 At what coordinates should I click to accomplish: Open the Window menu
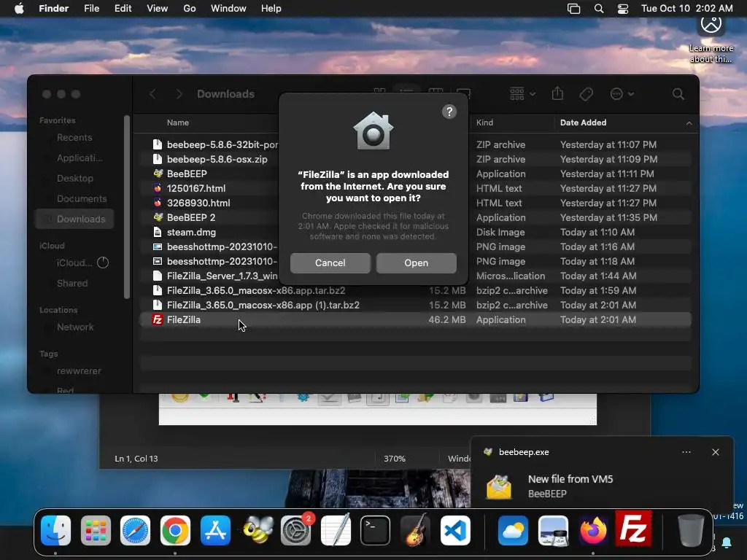coord(228,9)
